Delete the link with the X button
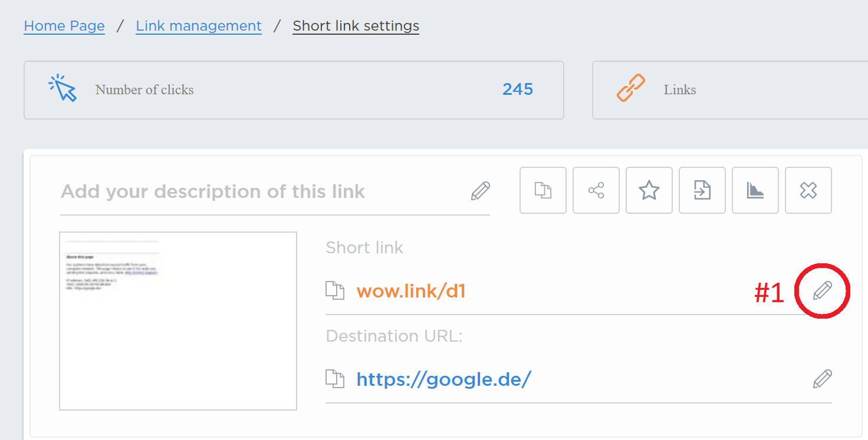This screenshot has height=440, width=868. 808,190
